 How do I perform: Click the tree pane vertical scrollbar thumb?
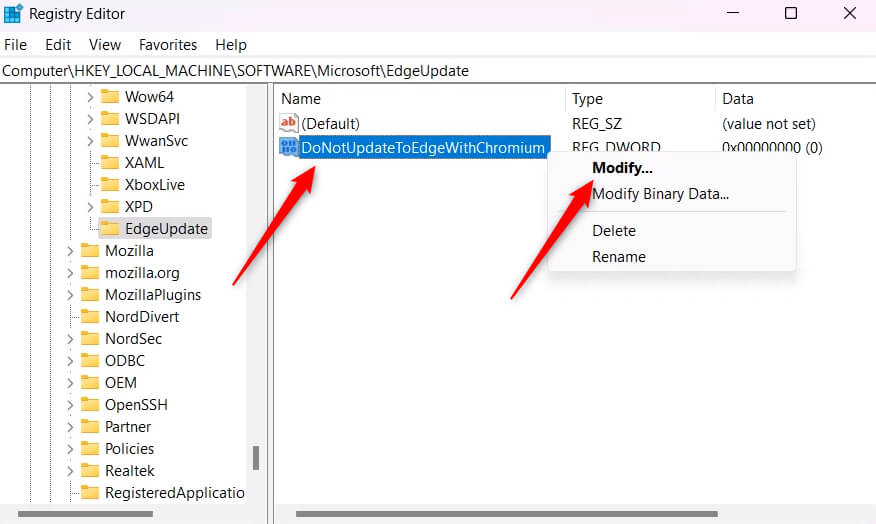[256, 457]
